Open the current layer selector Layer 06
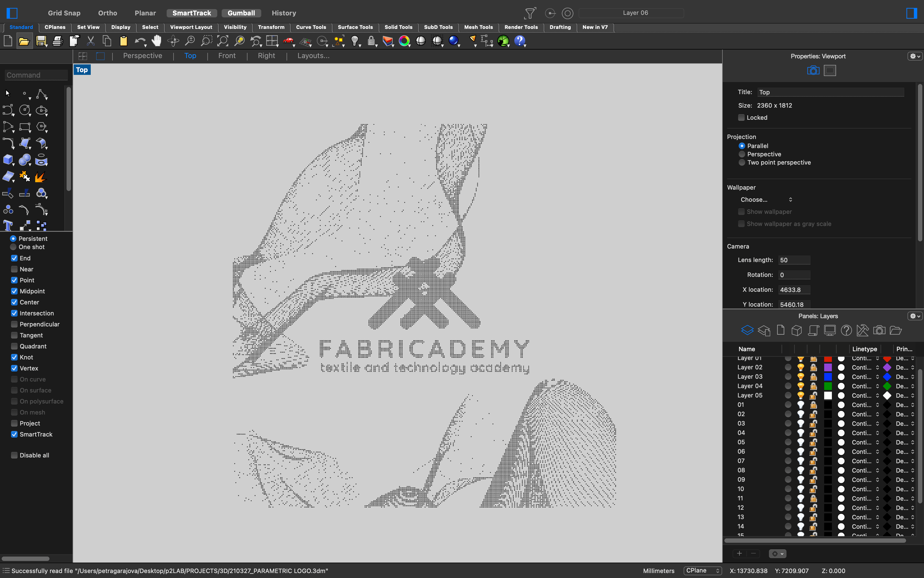Screen dimensions: 924x578 631,13
